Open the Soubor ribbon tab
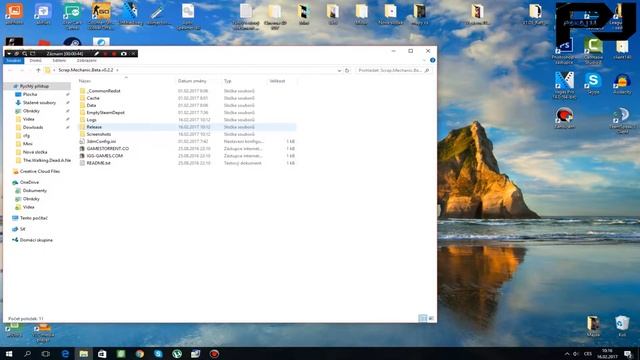The image size is (640, 360). (x=13, y=60)
